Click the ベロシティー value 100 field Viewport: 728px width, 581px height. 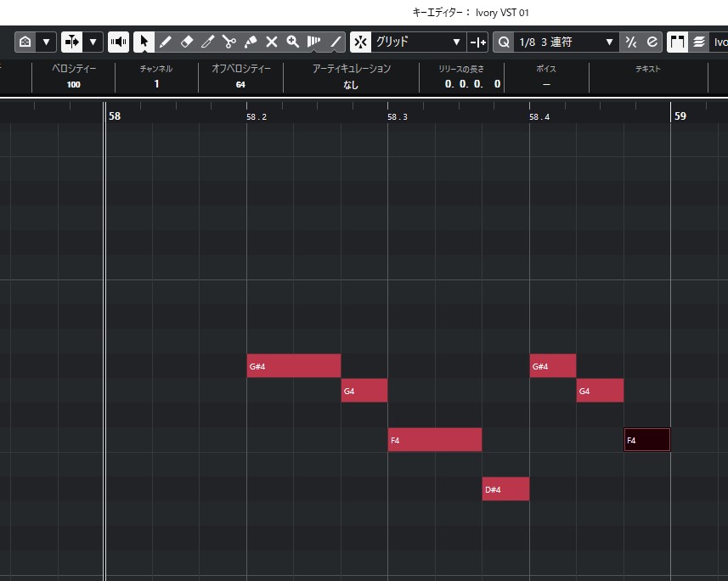(74, 84)
